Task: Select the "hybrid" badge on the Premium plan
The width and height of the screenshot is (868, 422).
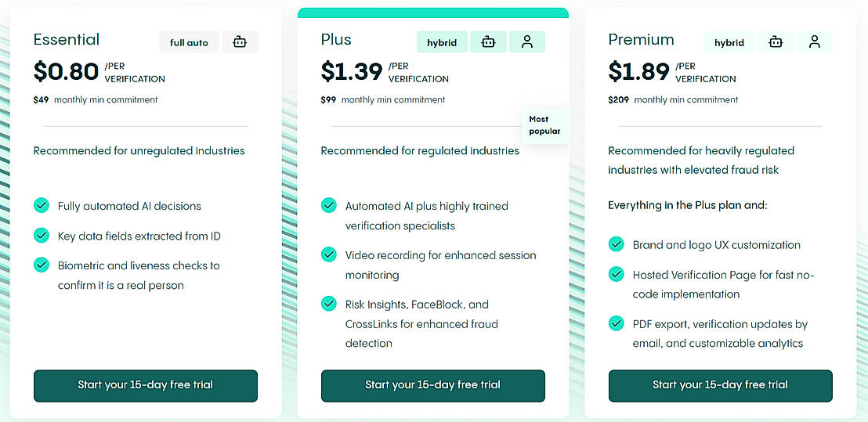Action: [x=729, y=42]
